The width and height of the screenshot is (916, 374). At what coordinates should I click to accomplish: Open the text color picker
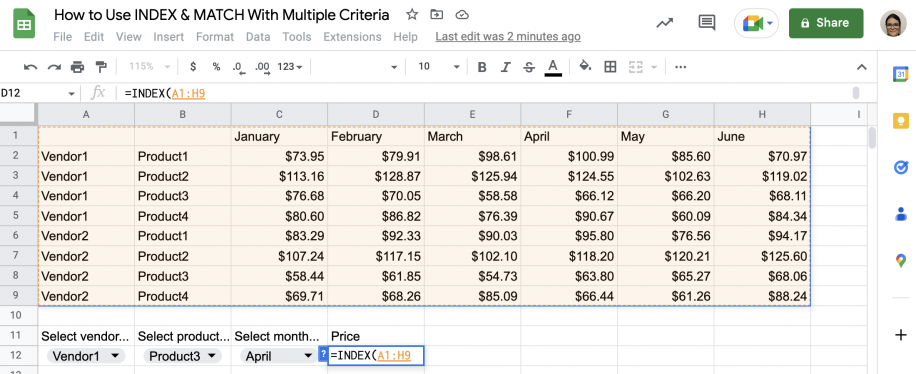pos(553,67)
